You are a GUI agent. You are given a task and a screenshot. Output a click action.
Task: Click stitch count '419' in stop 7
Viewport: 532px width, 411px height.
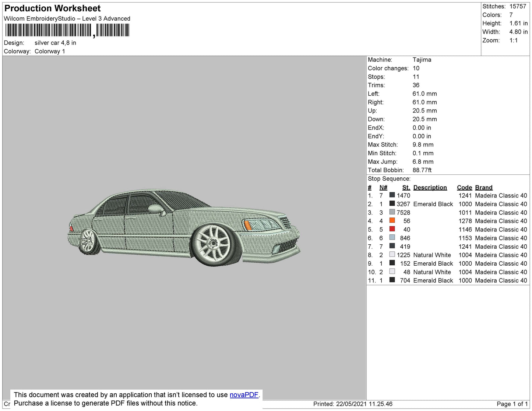coord(405,247)
